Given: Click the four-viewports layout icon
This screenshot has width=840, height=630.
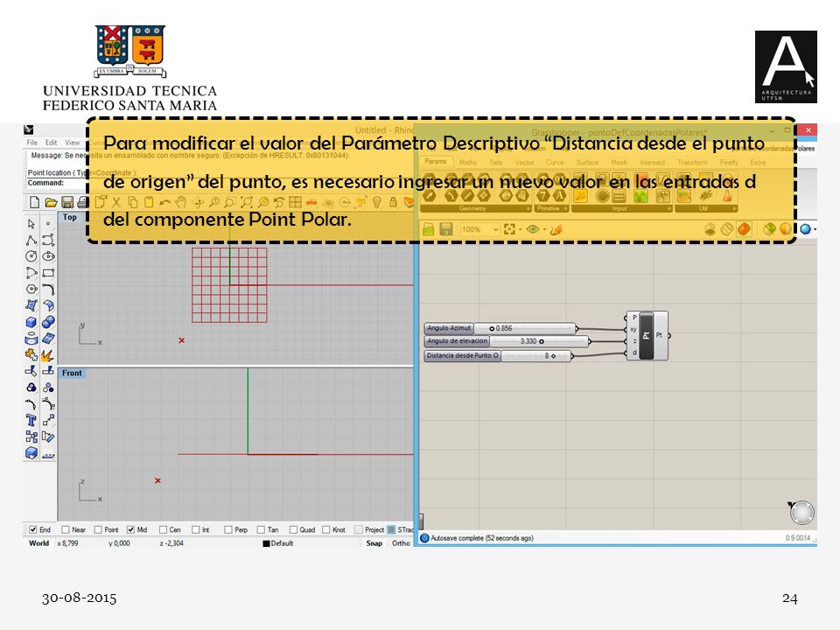Looking at the screenshot, I should pyautogui.click(x=295, y=202).
